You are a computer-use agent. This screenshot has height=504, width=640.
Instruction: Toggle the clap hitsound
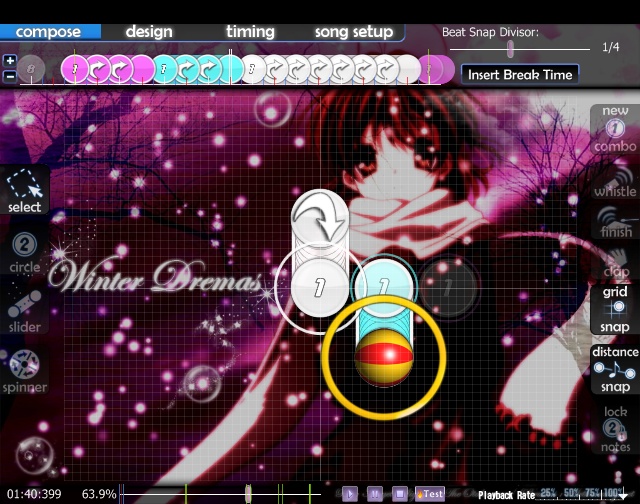point(616,264)
